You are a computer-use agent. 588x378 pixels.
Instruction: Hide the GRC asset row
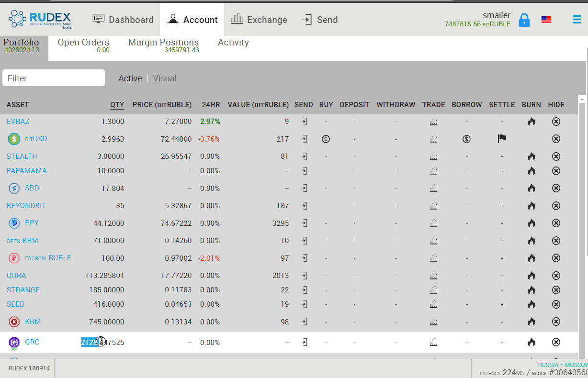tap(556, 343)
